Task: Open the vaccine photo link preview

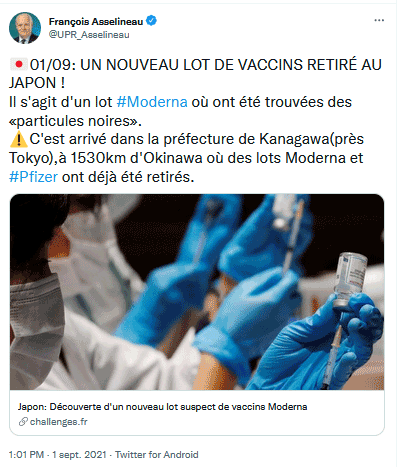Action: point(197,292)
